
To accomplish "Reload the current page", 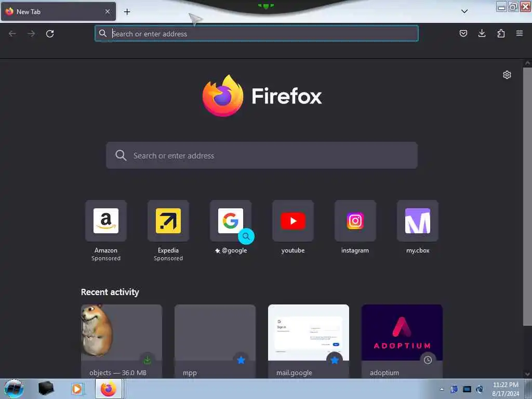I will click(50, 34).
